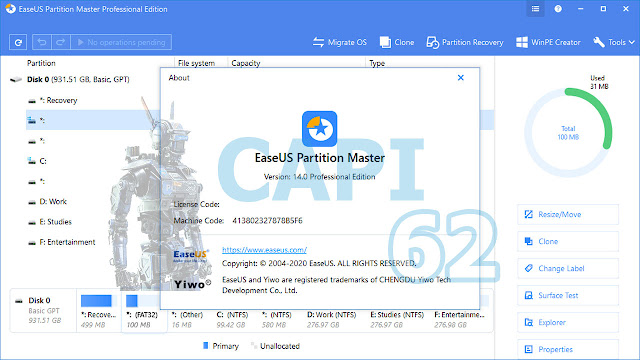Select C: NTFS 99.42 GB disk map block
Viewport: 640px width, 360px height.
coord(232,320)
